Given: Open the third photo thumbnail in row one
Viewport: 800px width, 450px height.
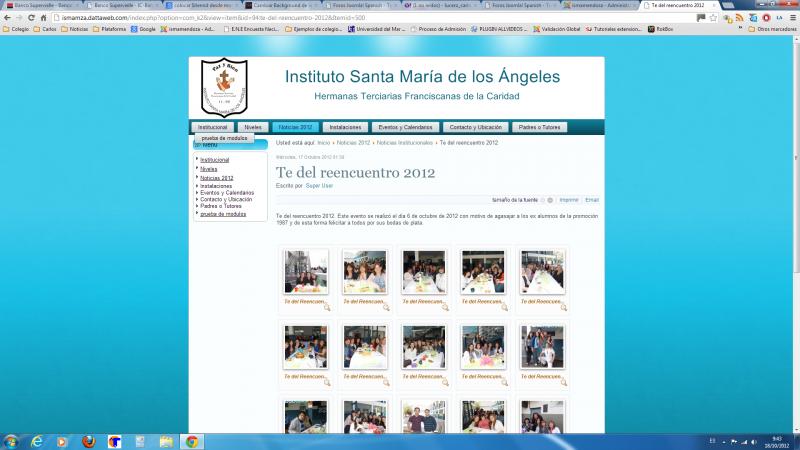Looking at the screenshot, I should 423,272.
